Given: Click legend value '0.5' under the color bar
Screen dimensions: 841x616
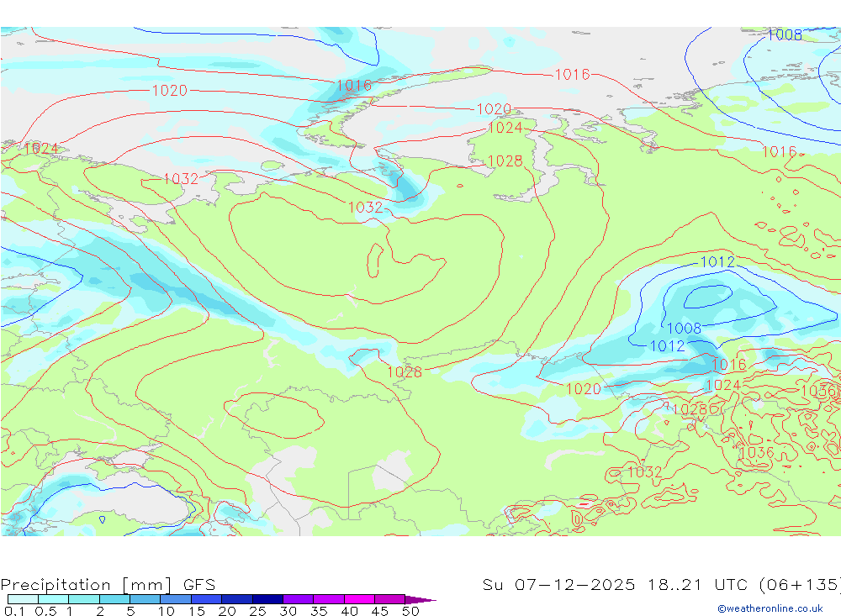Looking at the screenshot, I should [45, 611].
